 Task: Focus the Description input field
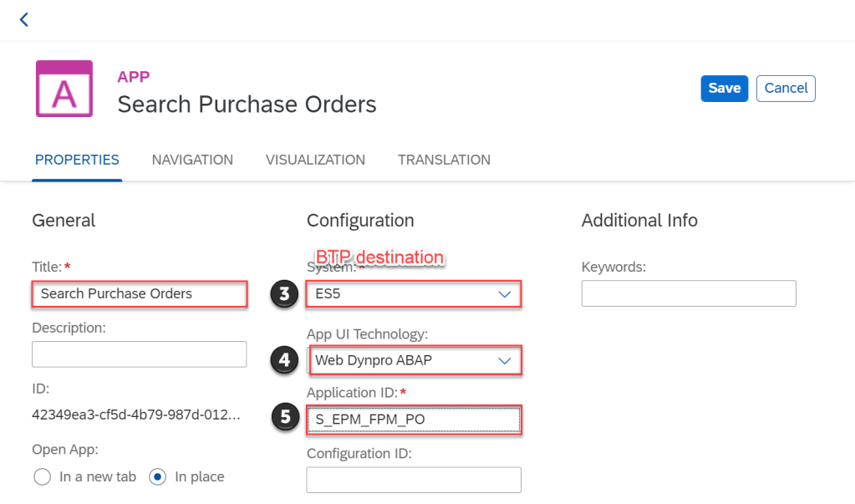point(140,354)
